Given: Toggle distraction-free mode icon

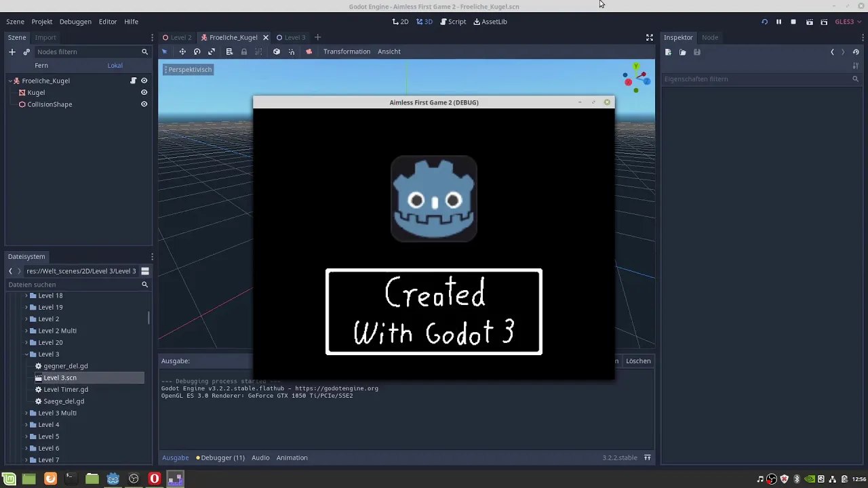Looking at the screenshot, I should 649,37.
